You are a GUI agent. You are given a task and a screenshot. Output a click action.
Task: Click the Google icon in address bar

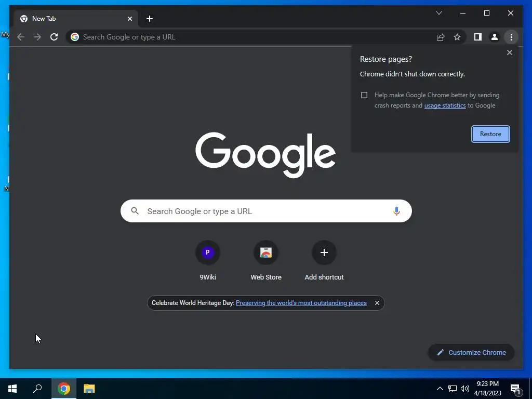(x=75, y=37)
